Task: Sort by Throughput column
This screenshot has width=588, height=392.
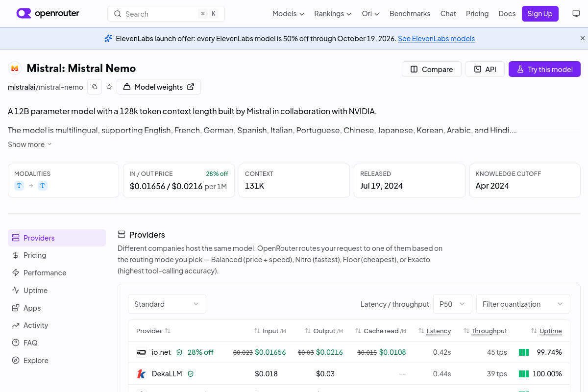Action: click(x=485, y=331)
